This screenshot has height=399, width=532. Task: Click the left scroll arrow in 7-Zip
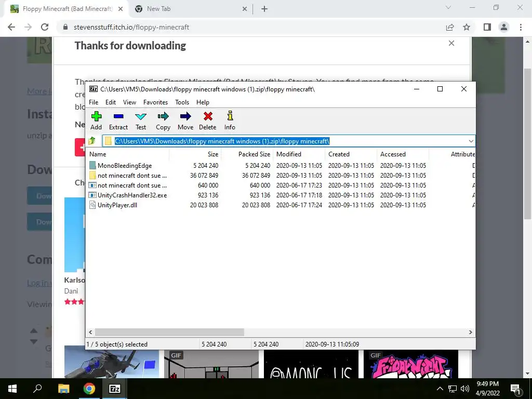(90, 332)
